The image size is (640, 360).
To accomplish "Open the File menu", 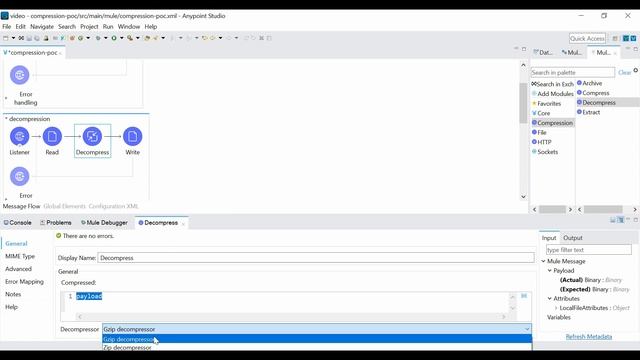I will [x=7, y=27].
